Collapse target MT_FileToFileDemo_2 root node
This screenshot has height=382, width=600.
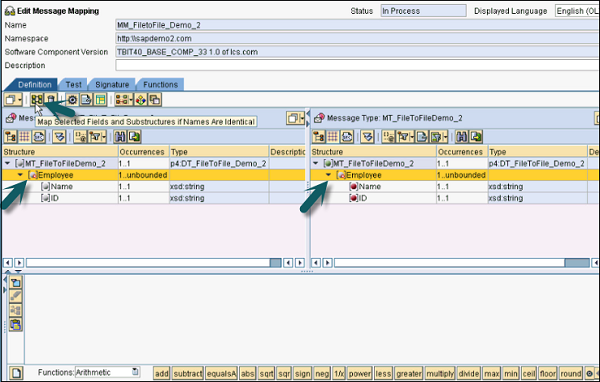point(316,163)
